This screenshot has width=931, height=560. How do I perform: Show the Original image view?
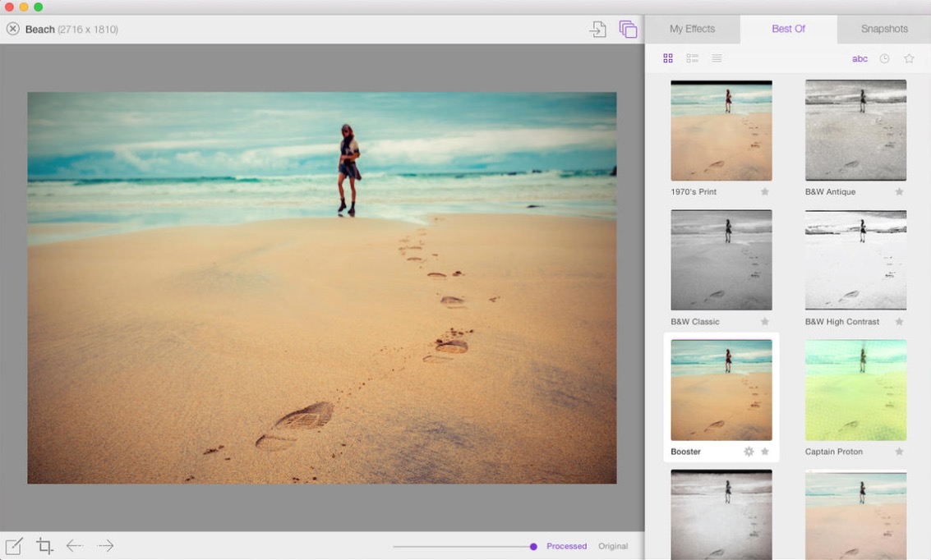pos(613,546)
